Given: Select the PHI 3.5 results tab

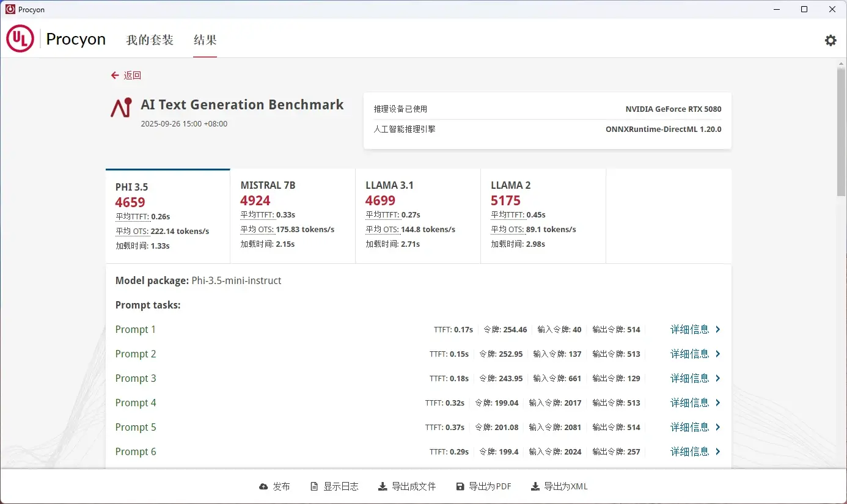Looking at the screenshot, I should (x=168, y=216).
